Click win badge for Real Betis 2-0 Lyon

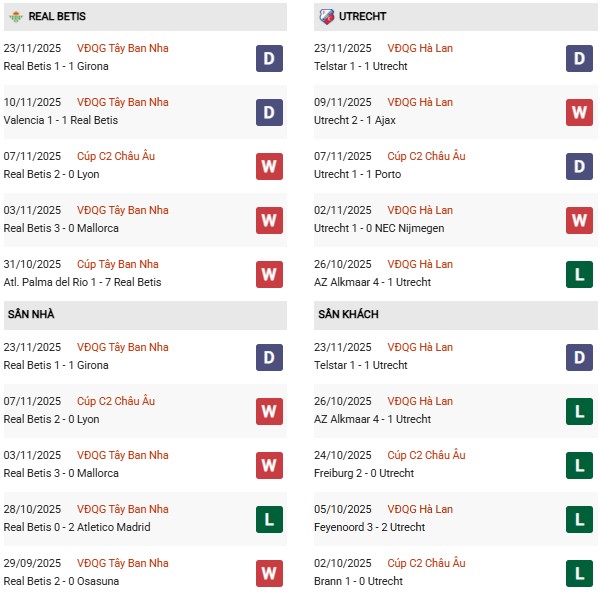point(269,166)
